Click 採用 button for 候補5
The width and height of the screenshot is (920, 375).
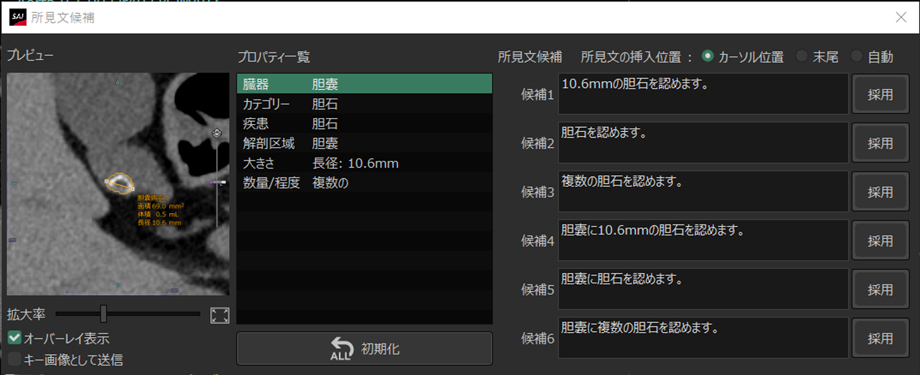coord(880,289)
